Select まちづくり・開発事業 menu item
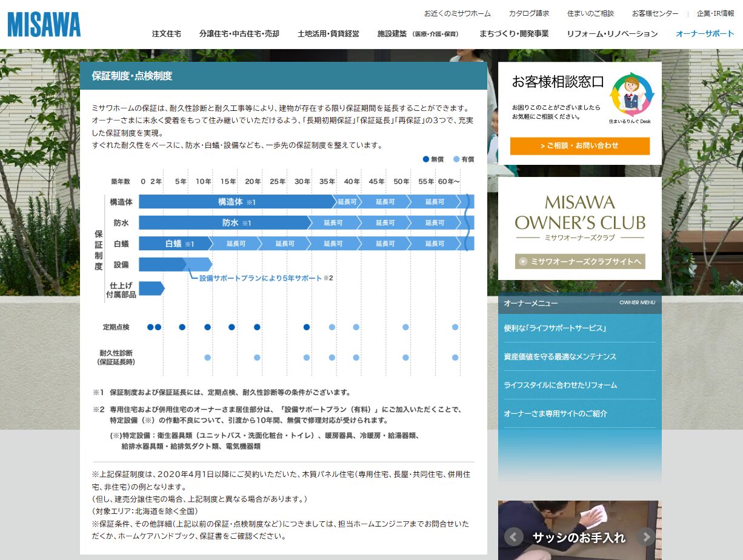Image resolution: width=743 pixels, height=560 pixels. pyautogui.click(x=514, y=34)
